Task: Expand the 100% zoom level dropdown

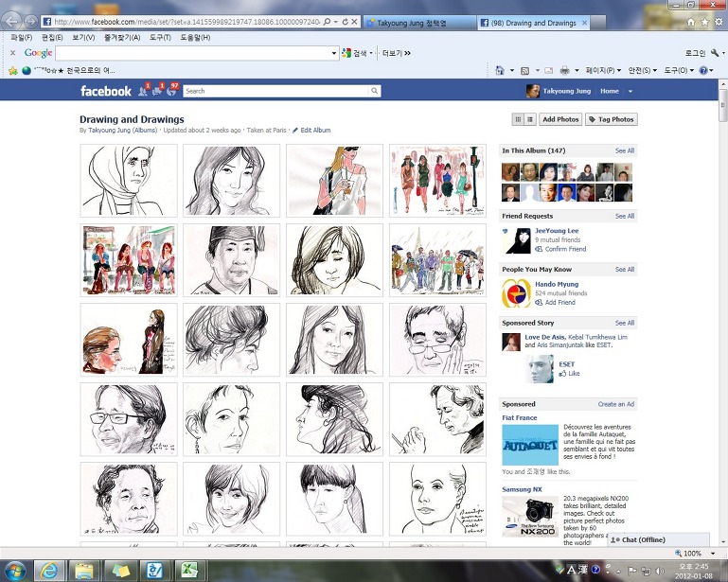Action: (711, 553)
